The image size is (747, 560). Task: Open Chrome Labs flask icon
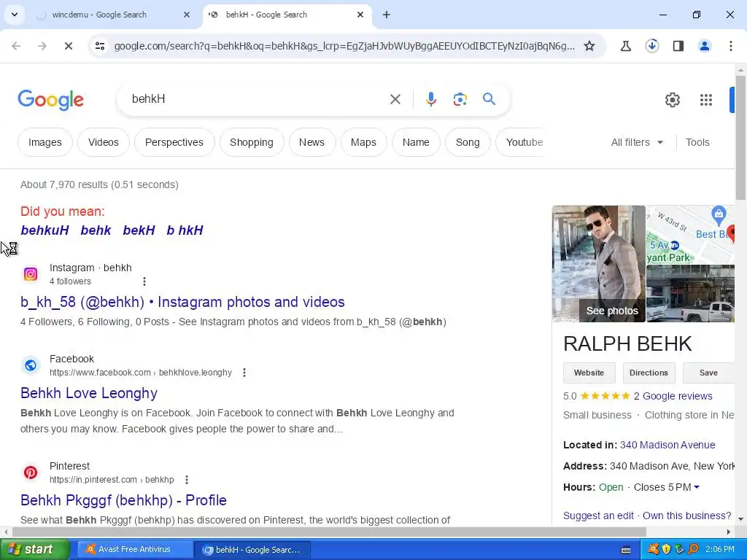coord(626,46)
